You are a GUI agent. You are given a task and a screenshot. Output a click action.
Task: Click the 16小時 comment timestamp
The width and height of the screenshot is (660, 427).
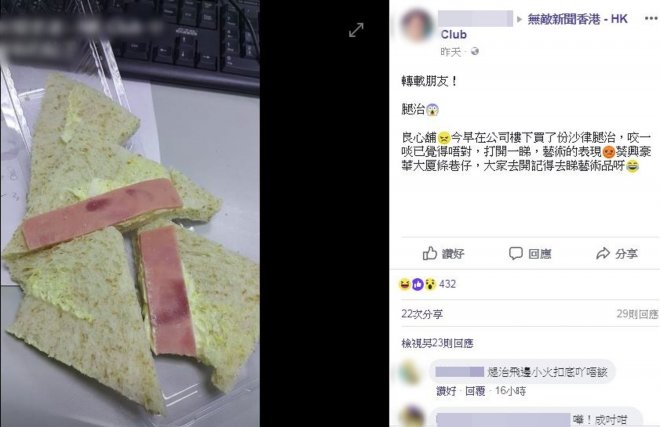click(x=511, y=391)
